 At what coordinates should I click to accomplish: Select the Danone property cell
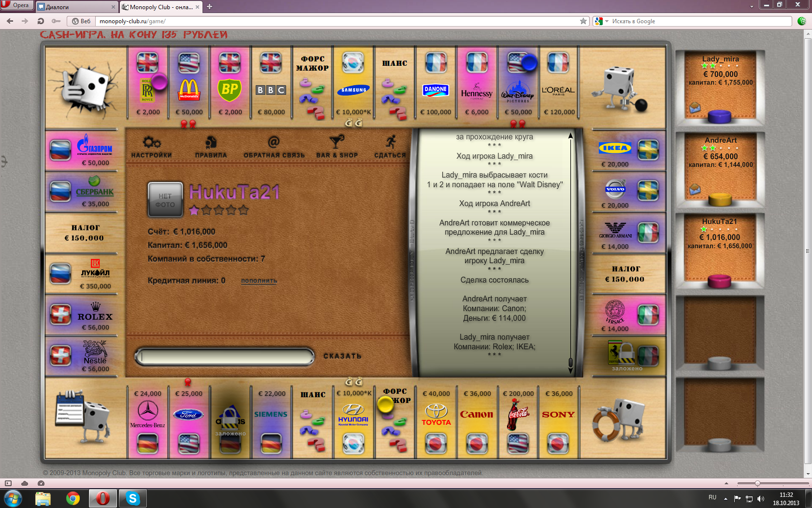tap(435, 83)
